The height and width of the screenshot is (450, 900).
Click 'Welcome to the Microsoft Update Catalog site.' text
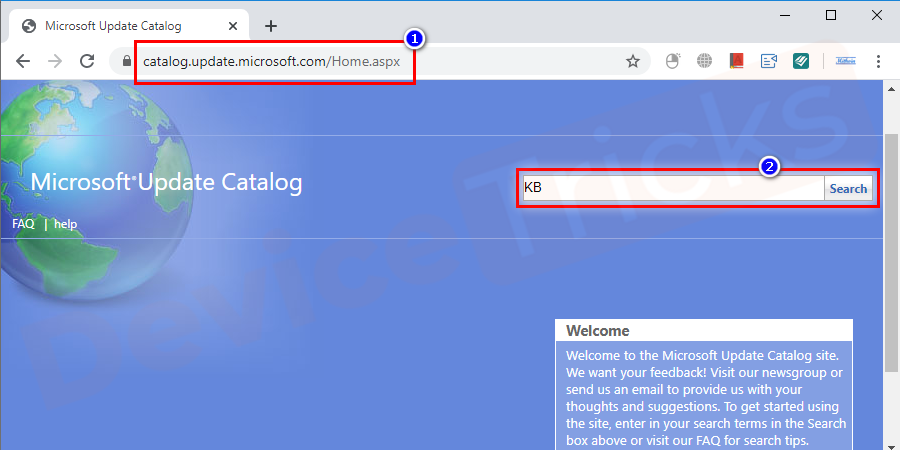703,355
